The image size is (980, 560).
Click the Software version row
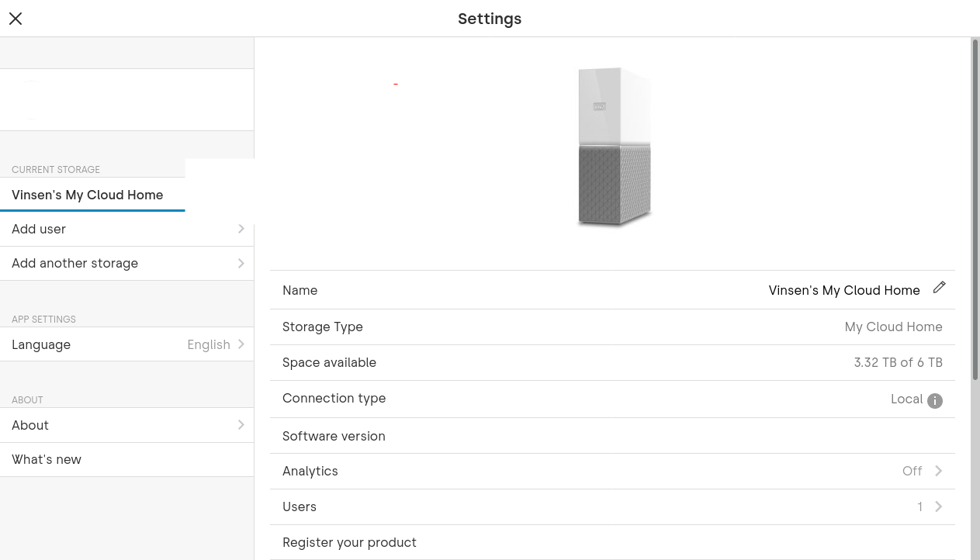coord(612,436)
